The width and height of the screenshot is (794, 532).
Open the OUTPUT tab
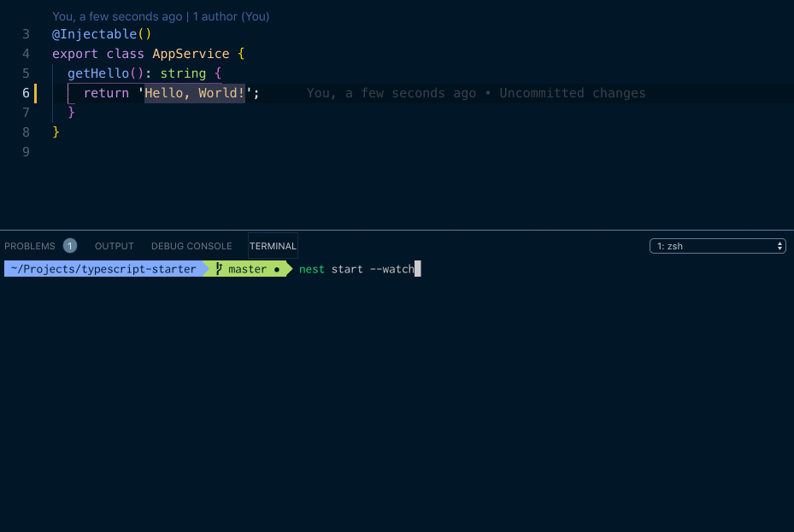114,246
